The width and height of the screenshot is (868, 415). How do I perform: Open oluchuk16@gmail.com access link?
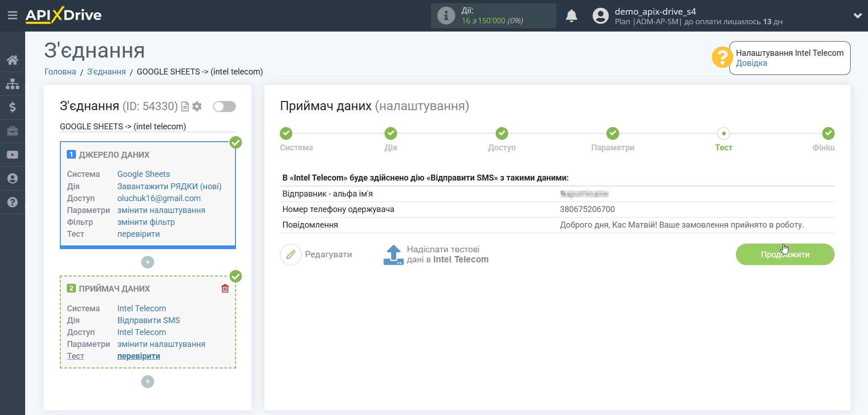(x=159, y=198)
